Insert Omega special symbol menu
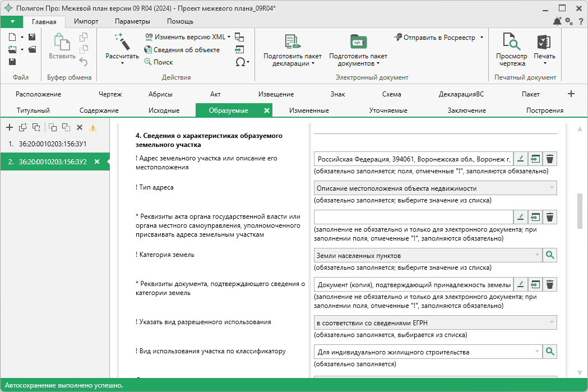 coord(242,62)
